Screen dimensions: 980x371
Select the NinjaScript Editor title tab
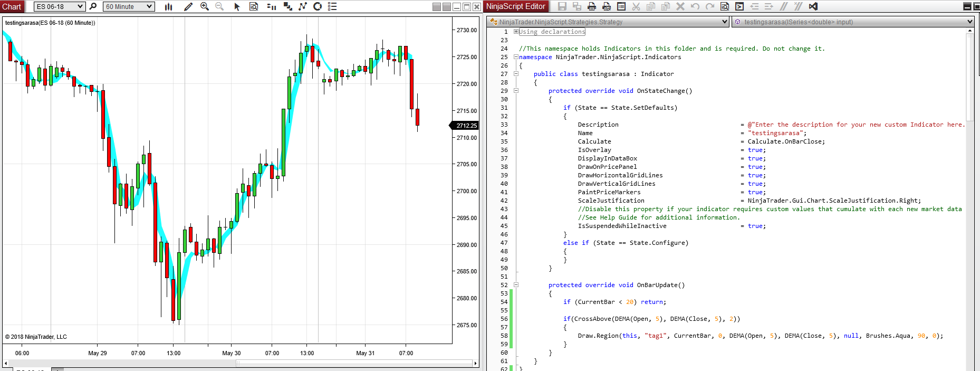pyautogui.click(x=515, y=6)
